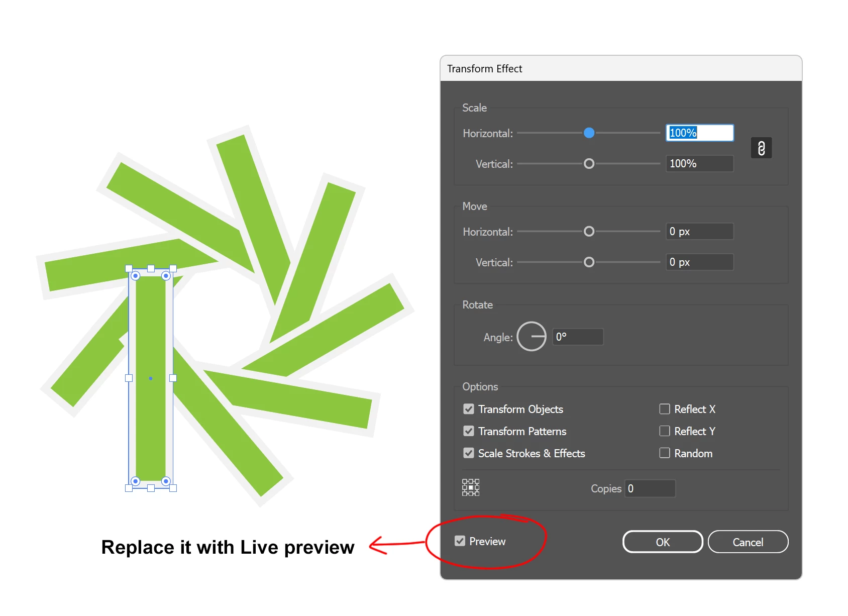This screenshot has height=616, width=848.
Task: Enable the Reflect X checkbox
Action: coord(665,409)
